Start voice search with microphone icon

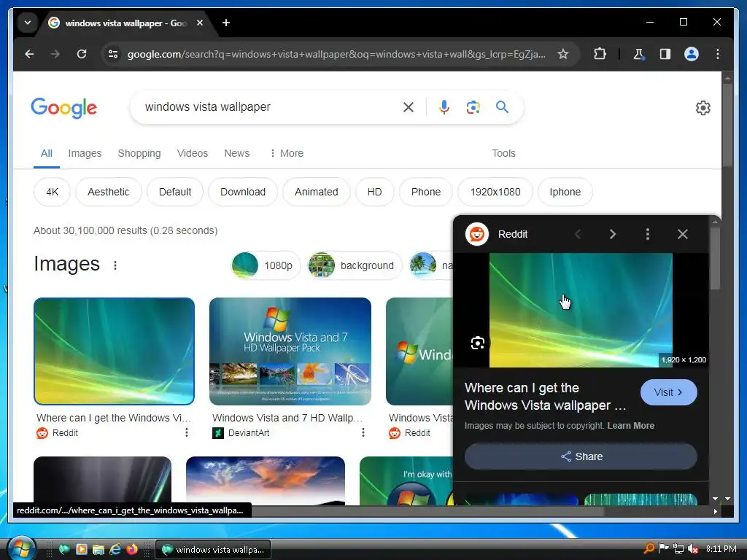point(444,107)
